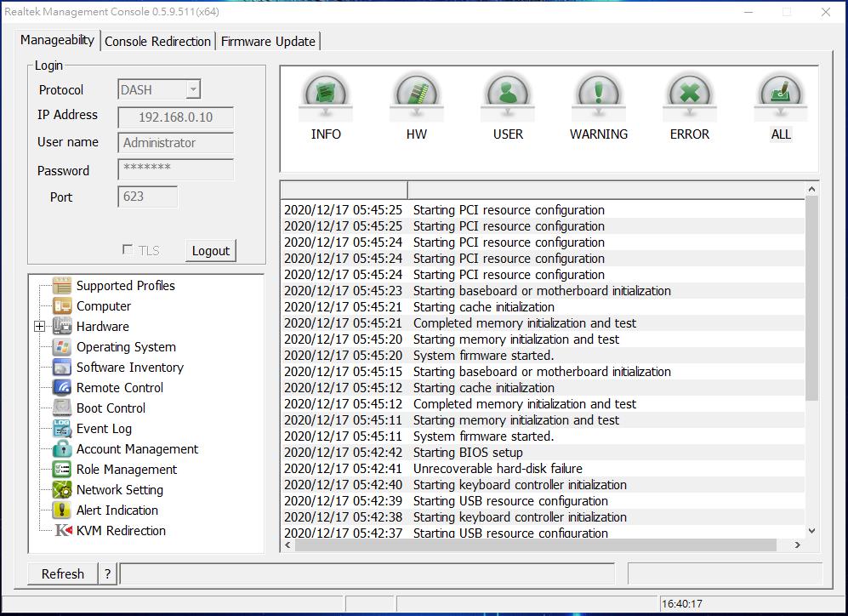This screenshot has height=616, width=848.
Task: Select the Network Setting label
Action: (x=120, y=490)
